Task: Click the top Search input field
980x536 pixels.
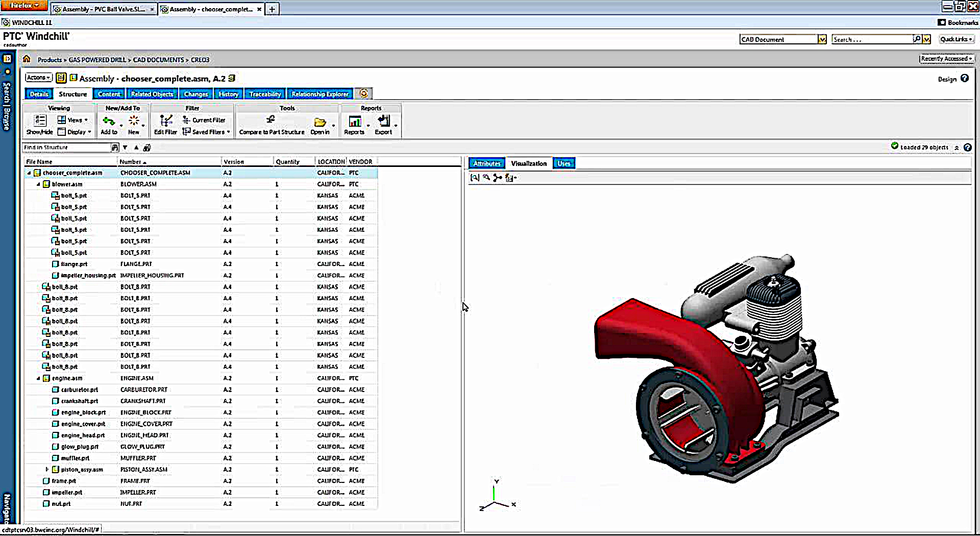Action: 872,39
